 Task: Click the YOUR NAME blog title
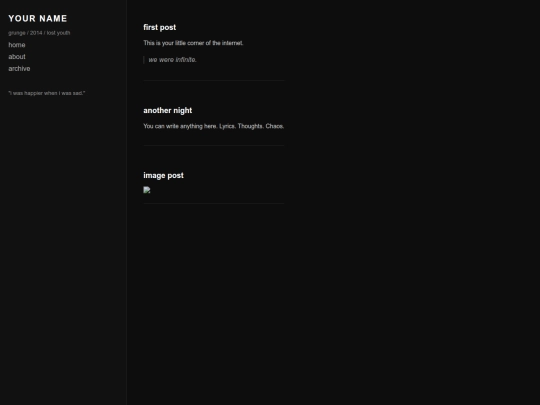pos(38,19)
